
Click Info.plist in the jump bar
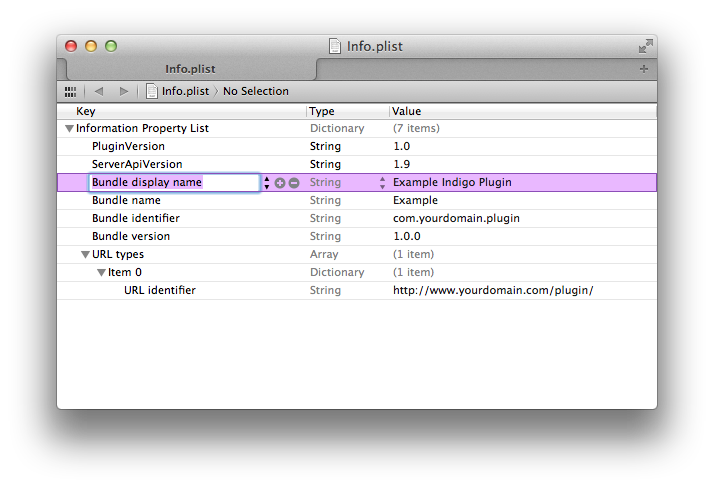[185, 92]
